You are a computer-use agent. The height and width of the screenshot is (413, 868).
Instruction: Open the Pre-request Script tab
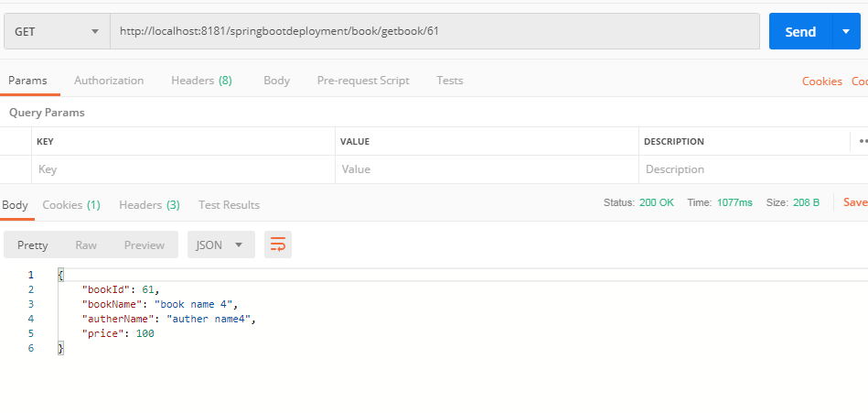(362, 81)
